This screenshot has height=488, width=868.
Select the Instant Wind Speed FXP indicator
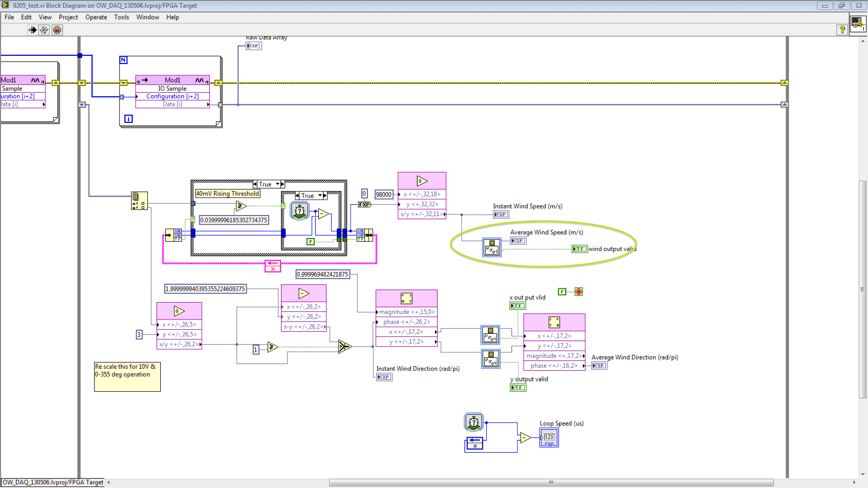click(x=501, y=215)
